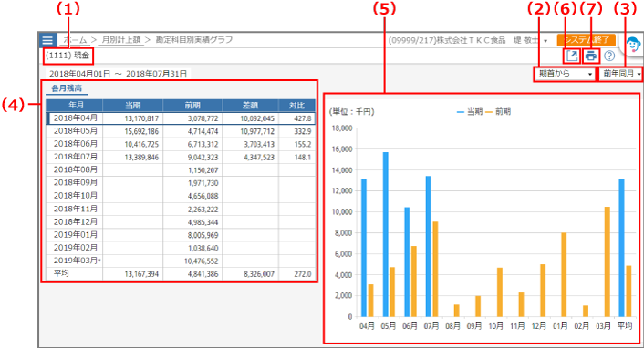Click the export/pop-out icon

click(x=572, y=56)
